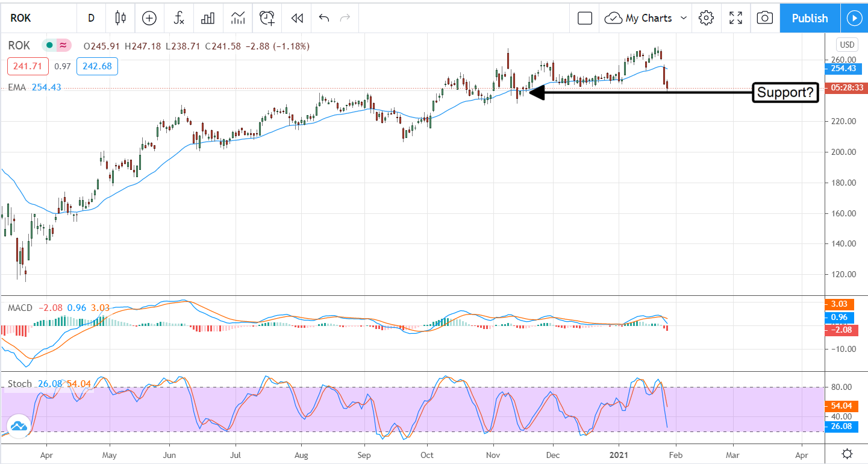Open the D time interval dropdown
The image size is (868, 464).
[91, 18]
